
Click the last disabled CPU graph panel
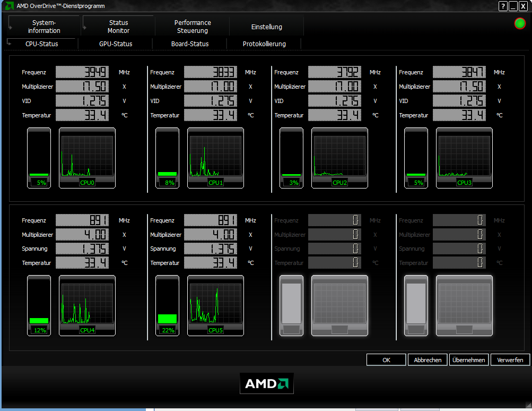pyautogui.click(x=464, y=305)
